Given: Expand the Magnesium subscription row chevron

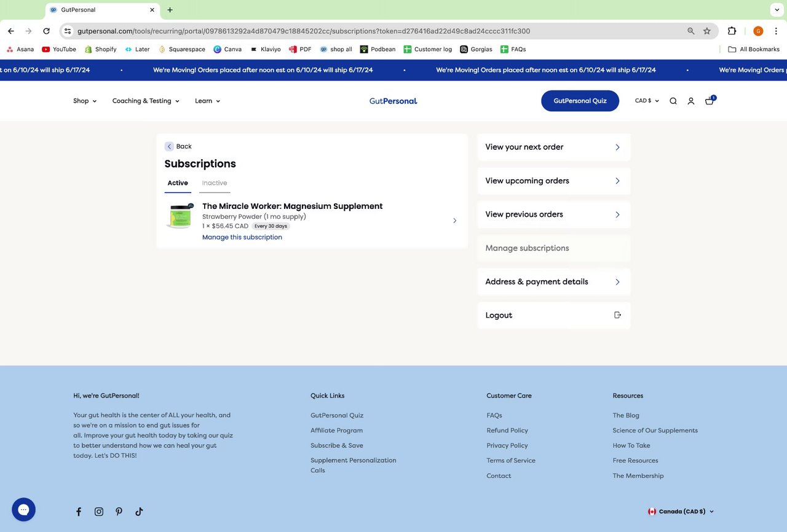Looking at the screenshot, I should (455, 221).
